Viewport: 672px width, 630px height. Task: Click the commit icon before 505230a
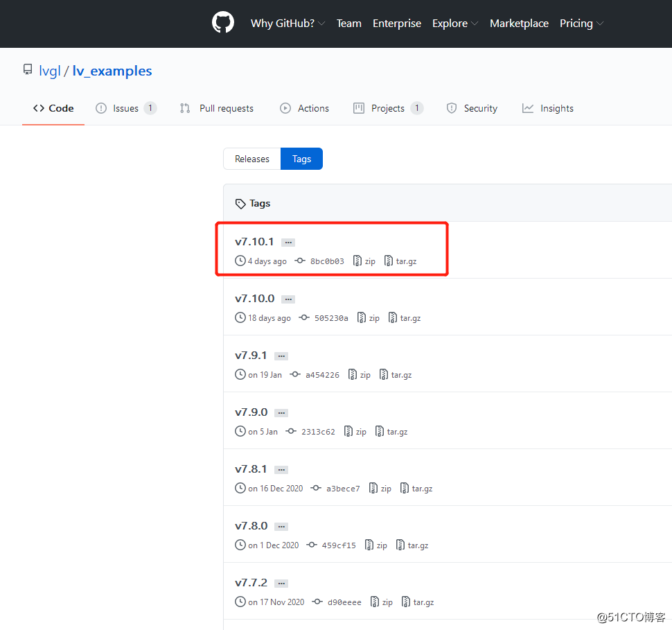point(304,318)
